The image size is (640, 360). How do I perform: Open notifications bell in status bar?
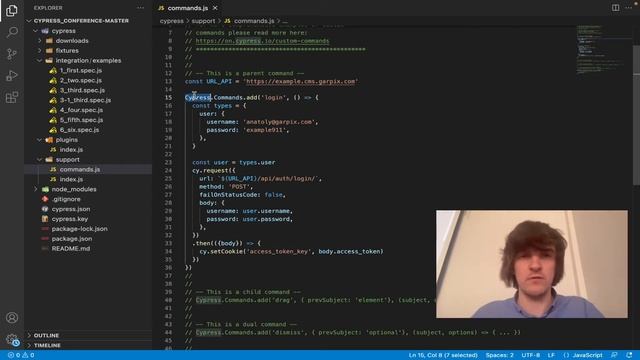point(629,355)
